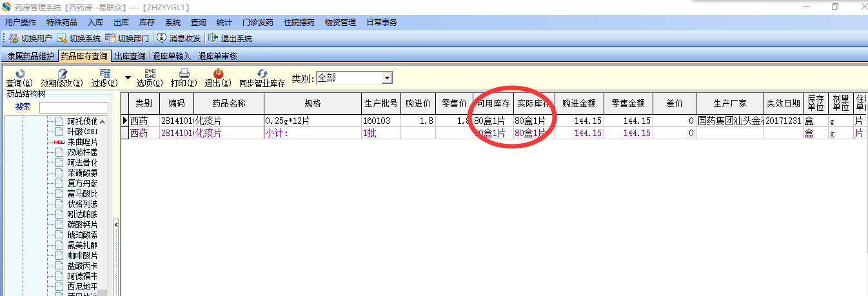Switch to the 出库查询 tab
868x296 pixels.
130,56
